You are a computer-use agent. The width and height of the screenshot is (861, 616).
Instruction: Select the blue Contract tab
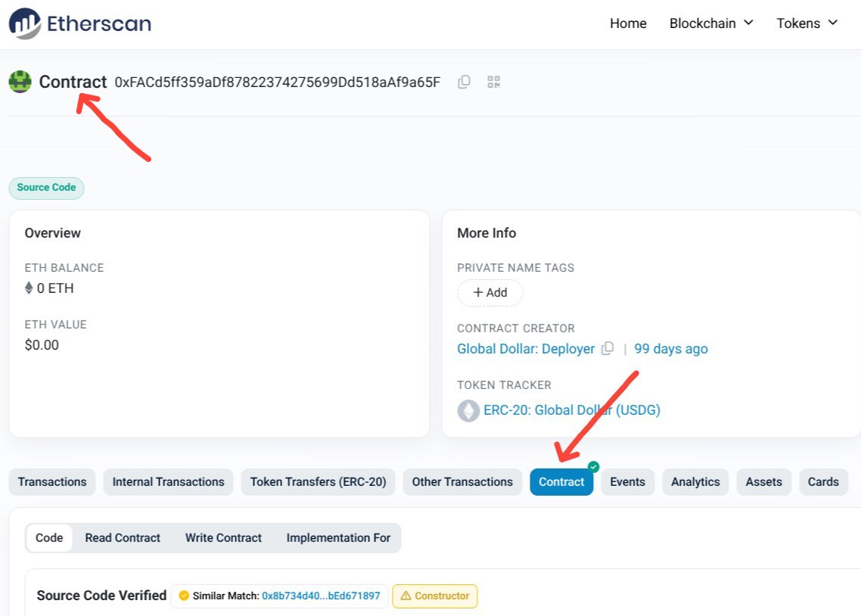coord(561,482)
